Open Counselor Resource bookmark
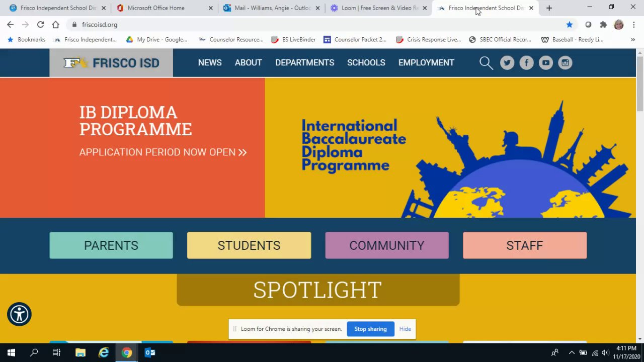This screenshot has height=362, width=644. point(231,40)
